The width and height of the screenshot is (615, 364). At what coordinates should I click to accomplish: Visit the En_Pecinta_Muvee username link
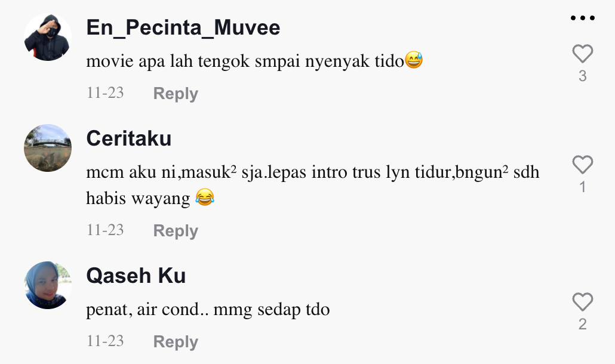point(183,27)
